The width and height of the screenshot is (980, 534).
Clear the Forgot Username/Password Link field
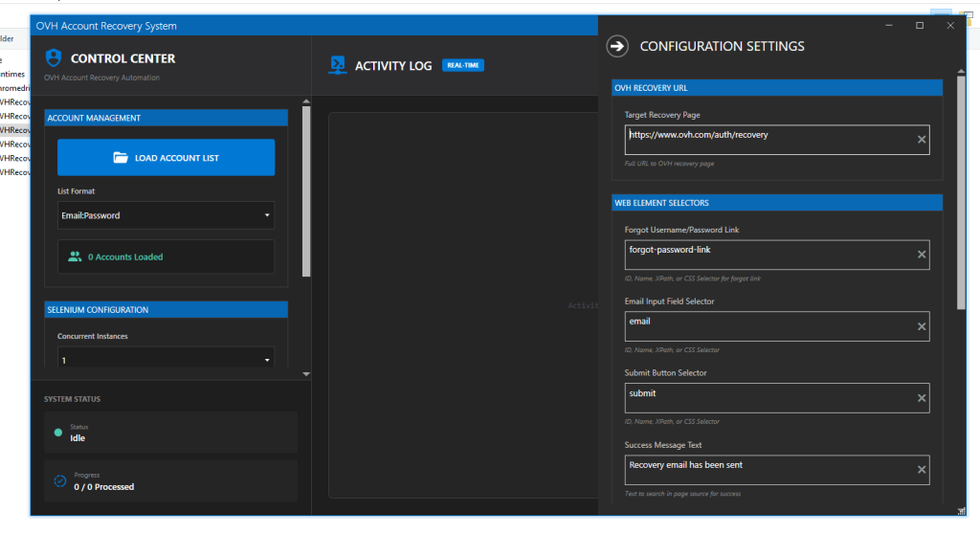click(x=922, y=255)
